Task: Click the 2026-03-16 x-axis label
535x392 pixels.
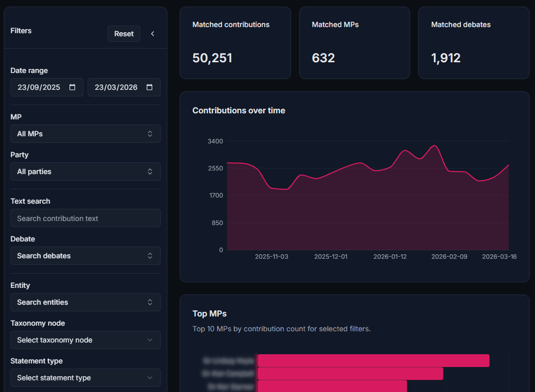Action: (x=499, y=257)
